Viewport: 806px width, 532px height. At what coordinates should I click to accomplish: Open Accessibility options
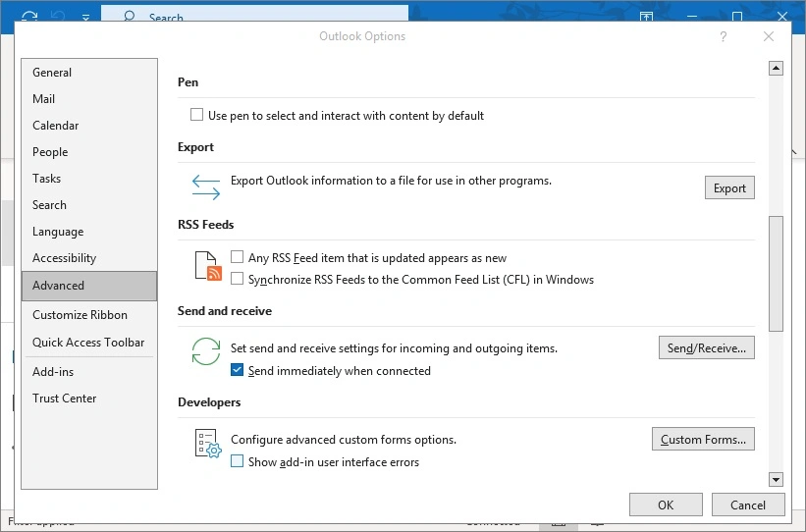(89, 258)
